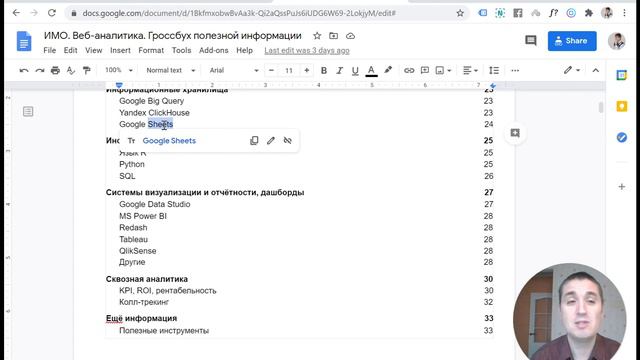The width and height of the screenshot is (640, 360).
Task: Click 'Сквозная аналитика' heading entry
Action: 147,279
